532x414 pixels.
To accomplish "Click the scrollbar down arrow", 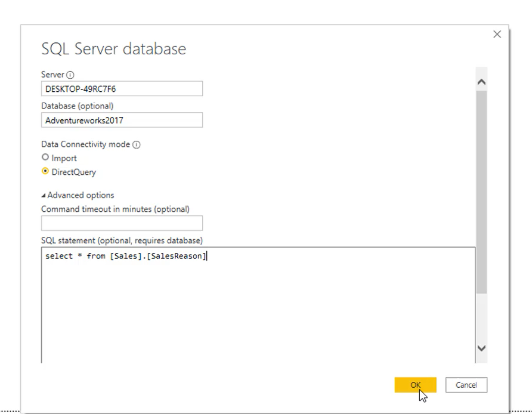I will coord(481,348).
